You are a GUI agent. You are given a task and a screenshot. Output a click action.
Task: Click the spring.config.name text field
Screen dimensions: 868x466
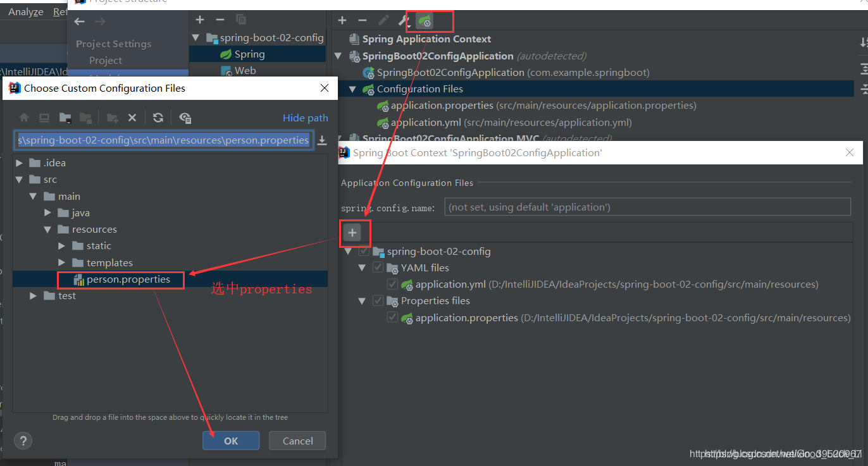pos(647,207)
